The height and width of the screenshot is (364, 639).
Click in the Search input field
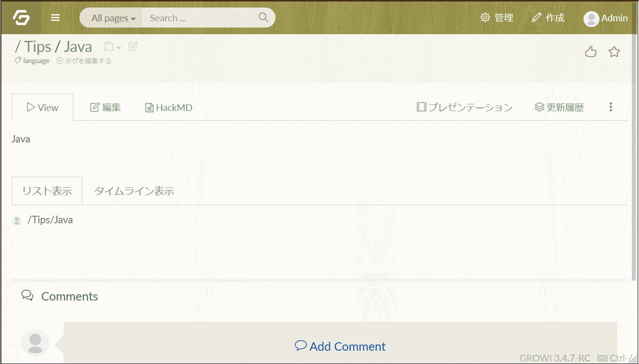click(x=200, y=18)
